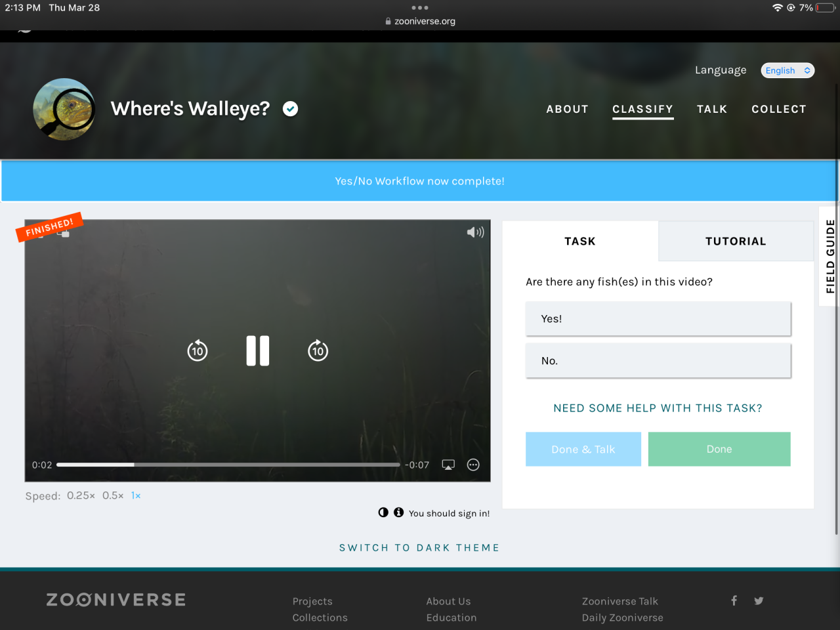Open the CLASSIFY tab
The image size is (840, 630).
(x=642, y=109)
